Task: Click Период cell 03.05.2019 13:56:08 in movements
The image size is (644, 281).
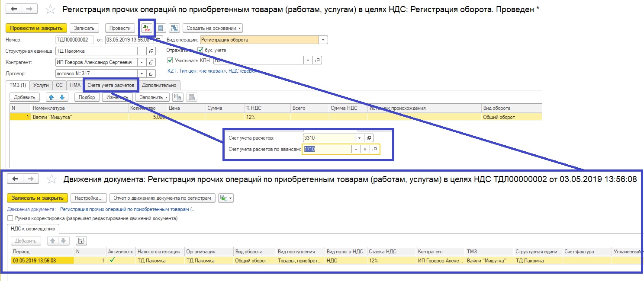Action: pos(42,261)
